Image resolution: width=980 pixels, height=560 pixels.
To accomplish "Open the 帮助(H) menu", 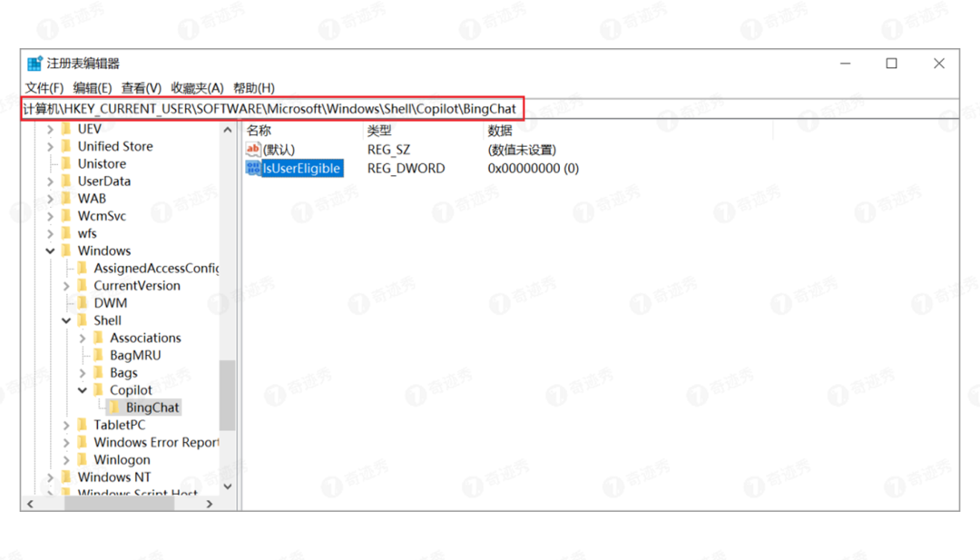I will [254, 87].
